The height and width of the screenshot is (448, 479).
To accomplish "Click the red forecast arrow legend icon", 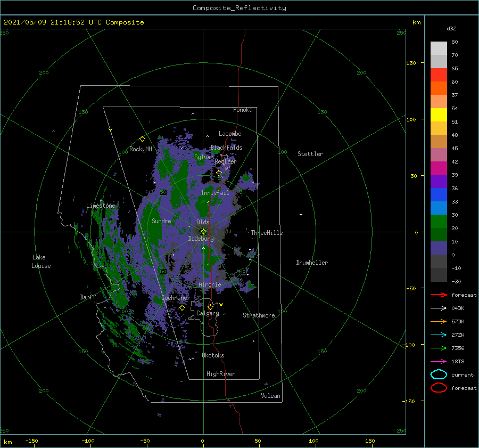I will 439,295.
